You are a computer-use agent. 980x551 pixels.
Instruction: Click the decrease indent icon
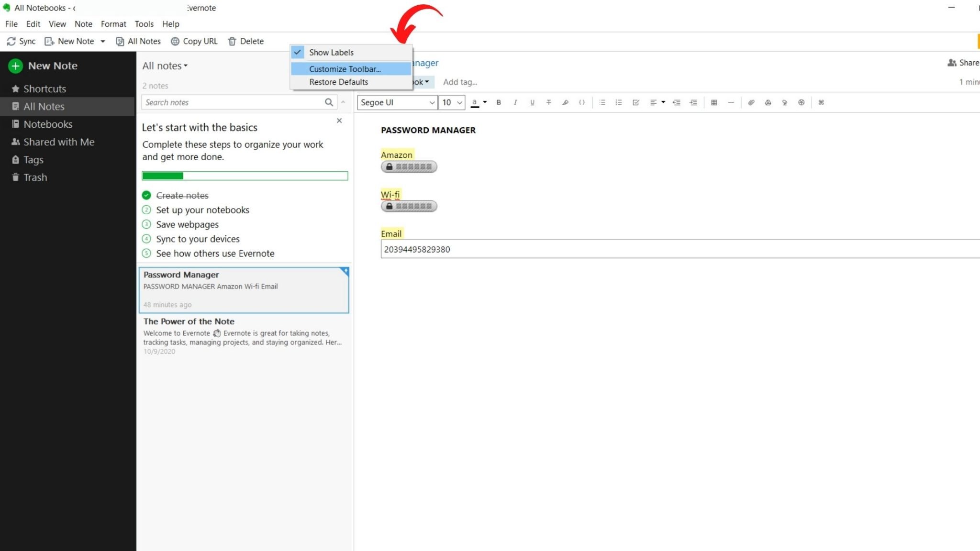(x=677, y=102)
